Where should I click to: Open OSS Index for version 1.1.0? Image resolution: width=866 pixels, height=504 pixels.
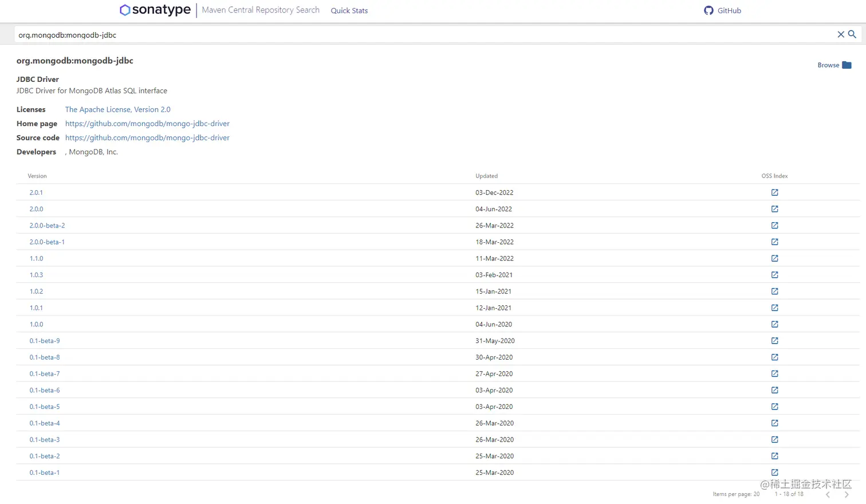click(x=774, y=258)
